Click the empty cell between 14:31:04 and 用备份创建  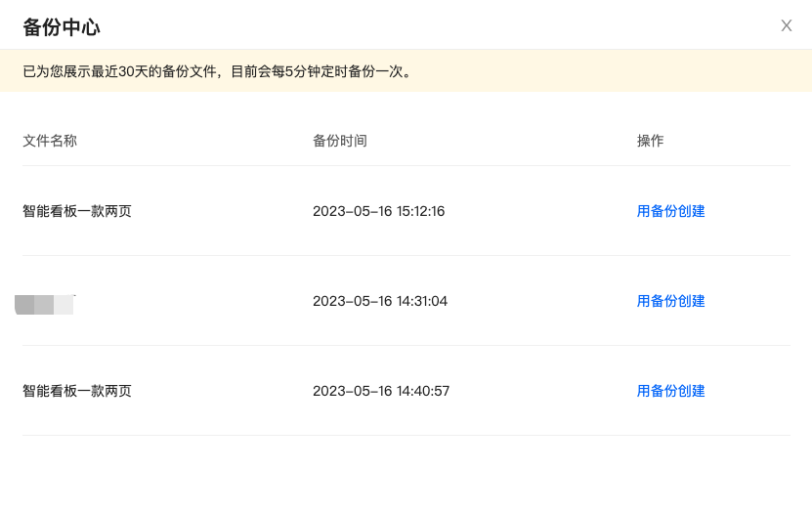click(542, 301)
